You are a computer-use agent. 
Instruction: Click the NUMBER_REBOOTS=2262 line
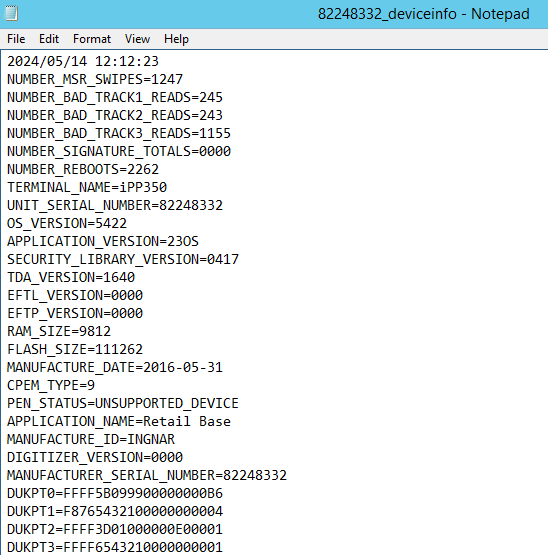click(83, 169)
